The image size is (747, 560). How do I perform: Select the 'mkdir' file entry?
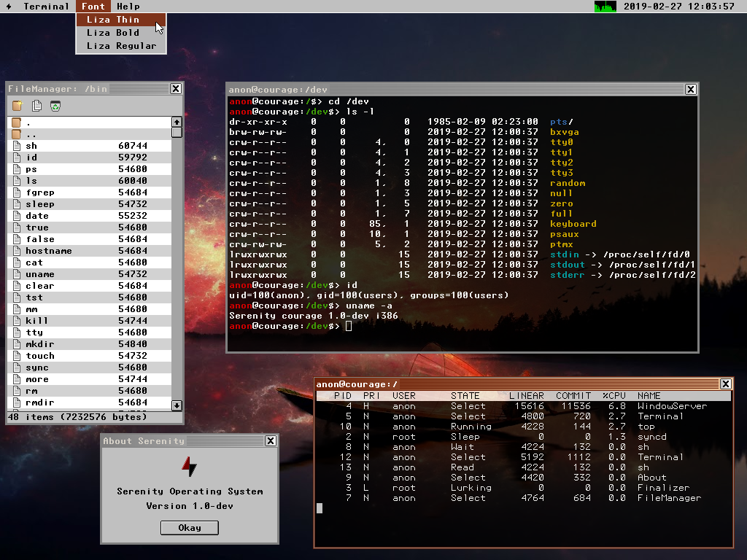click(40, 344)
